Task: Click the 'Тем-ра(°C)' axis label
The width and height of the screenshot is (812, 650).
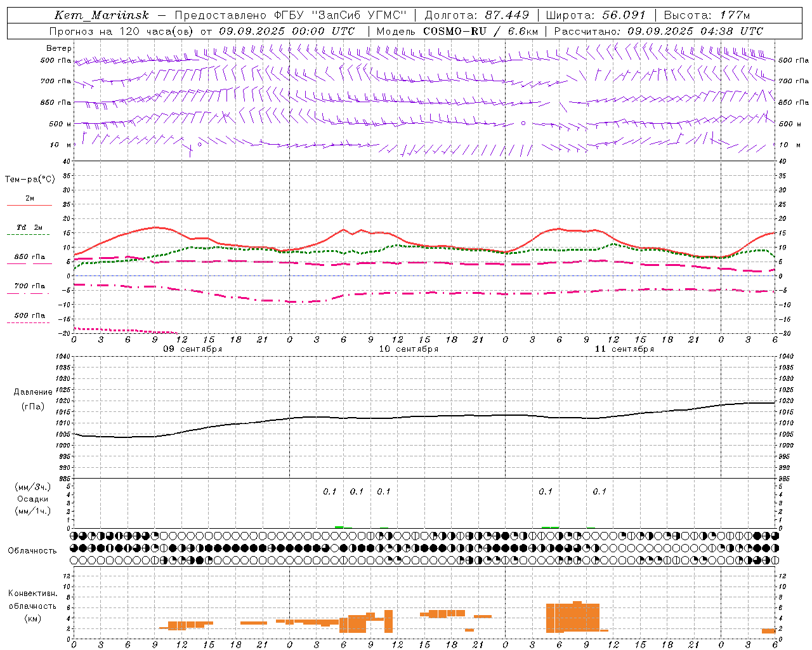Action: 30,179
